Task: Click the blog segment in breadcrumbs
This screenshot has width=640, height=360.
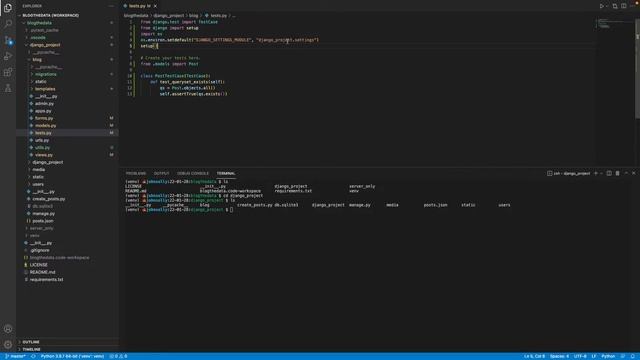Action: 193,16
